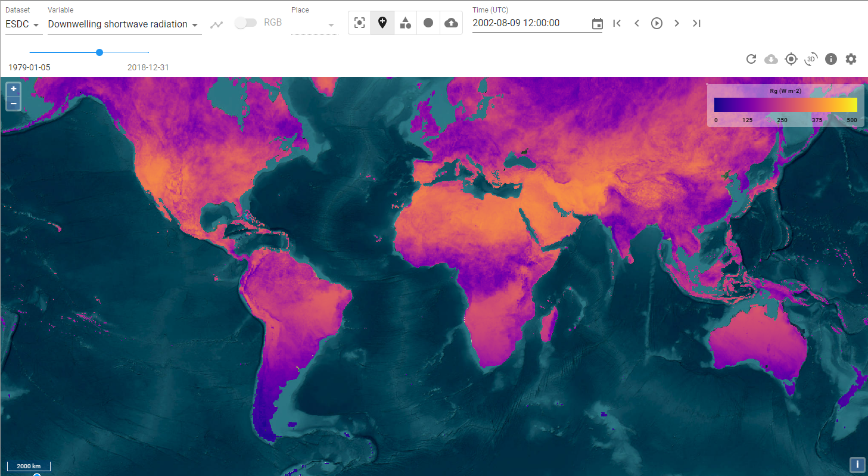This screenshot has width=868, height=476.
Task: Refresh the viewer with the reload icon
Action: tap(751, 59)
